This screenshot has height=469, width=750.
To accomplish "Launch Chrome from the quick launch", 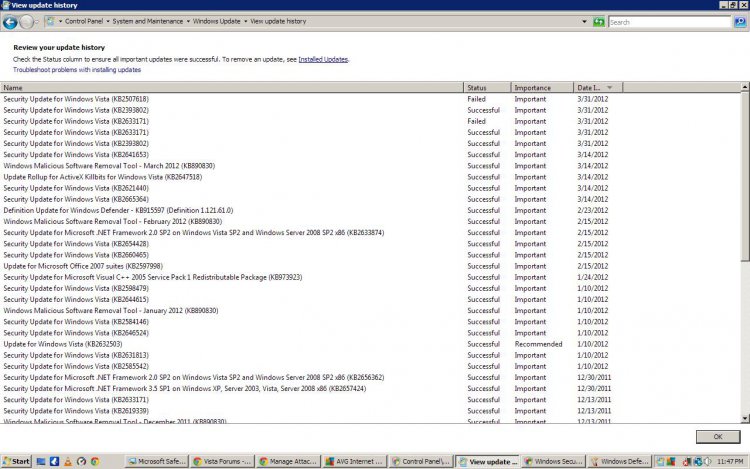I will click(x=95, y=461).
